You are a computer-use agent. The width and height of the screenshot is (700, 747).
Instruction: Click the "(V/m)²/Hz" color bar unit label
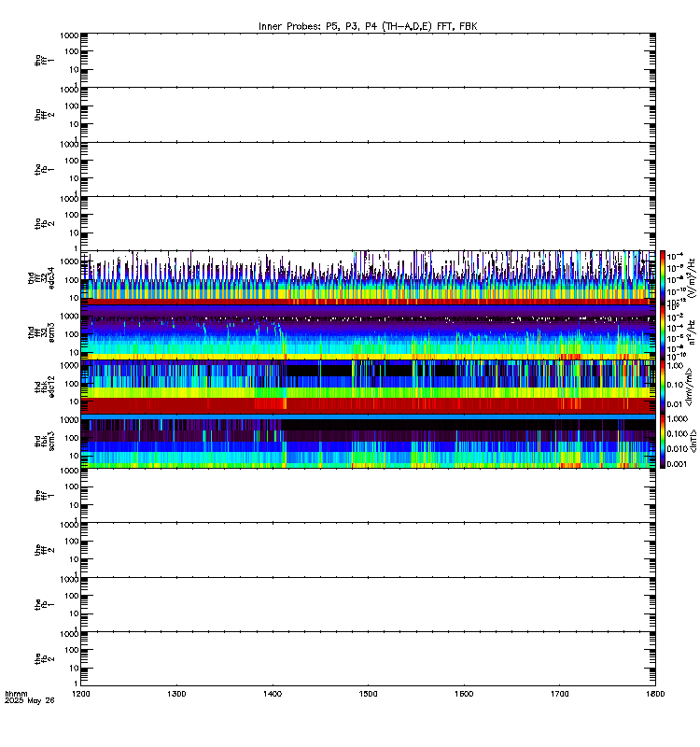[x=692, y=278]
